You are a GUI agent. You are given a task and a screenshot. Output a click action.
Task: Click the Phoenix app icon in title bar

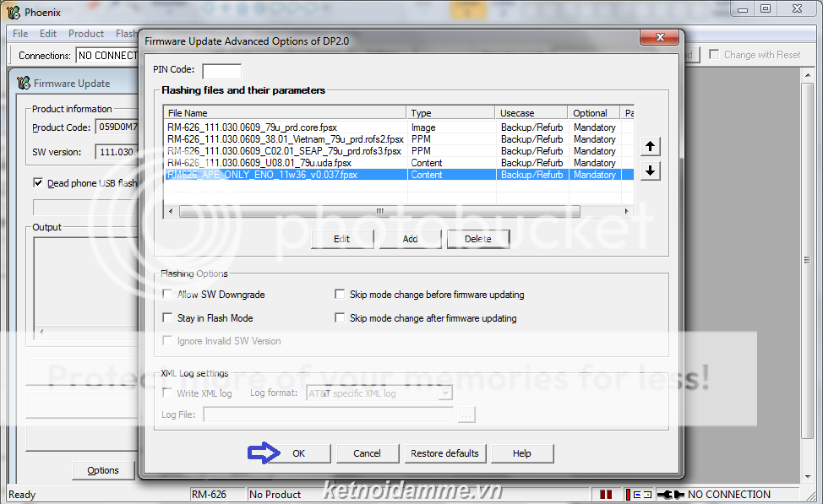click(14, 12)
